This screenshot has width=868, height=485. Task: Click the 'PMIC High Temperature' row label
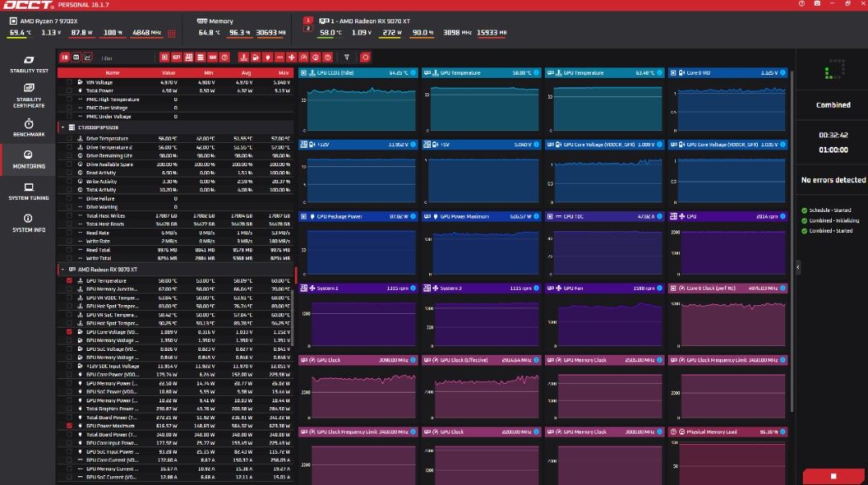pyautogui.click(x=113, y=100)
